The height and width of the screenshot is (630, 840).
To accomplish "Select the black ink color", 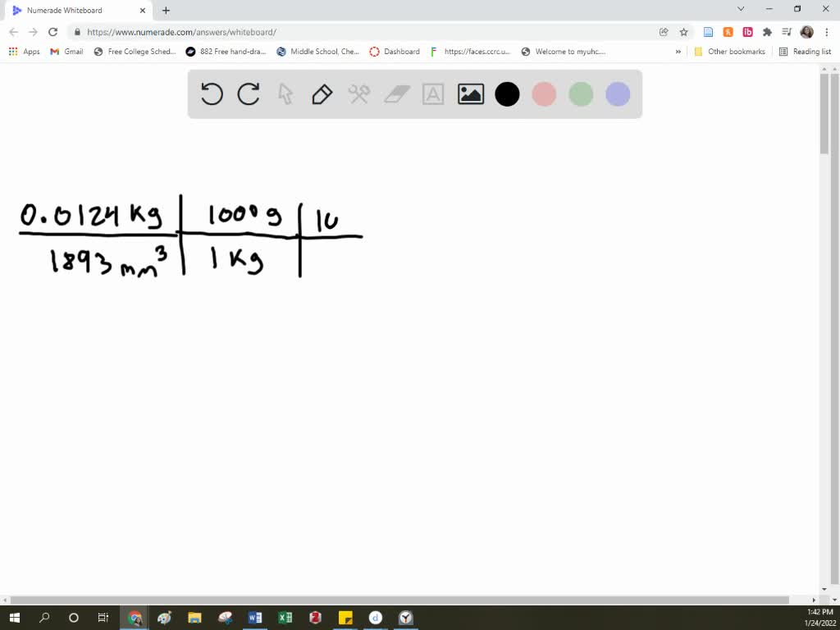I will (x=507, y=94).
